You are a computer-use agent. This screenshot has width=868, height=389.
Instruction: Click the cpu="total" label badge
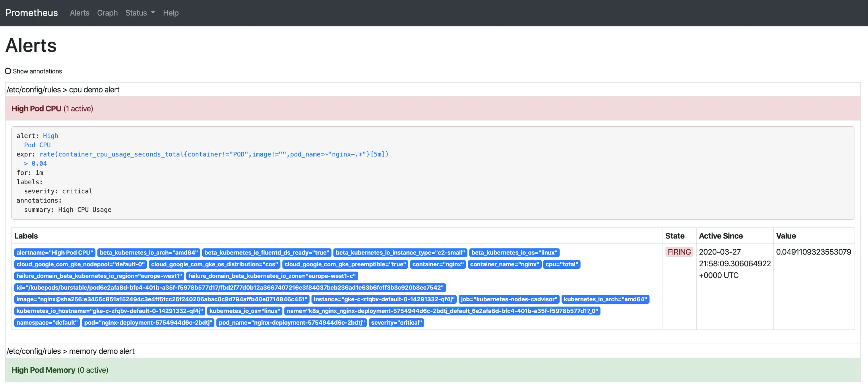[x=561, y=264]
